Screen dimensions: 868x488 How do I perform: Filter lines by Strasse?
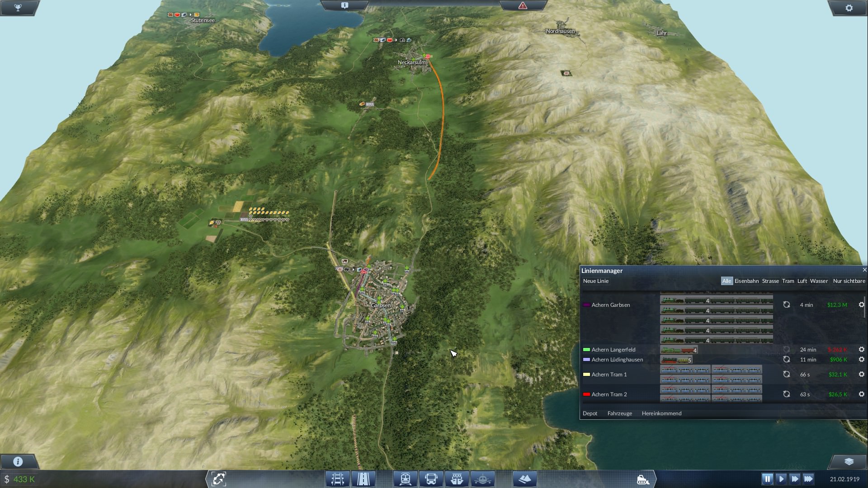(x=770, y=281)
